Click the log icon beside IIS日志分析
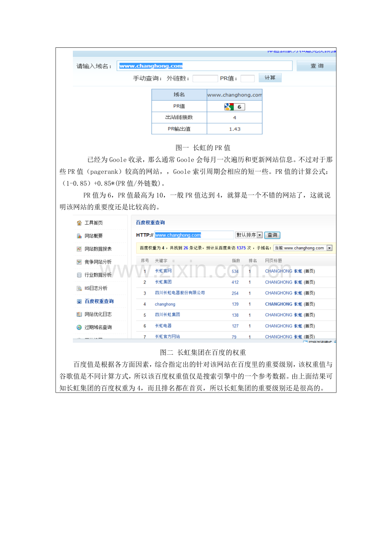Image resolution: width=392 pixels, height=555 pixels. pyautogui.click(x=79, y=289)
